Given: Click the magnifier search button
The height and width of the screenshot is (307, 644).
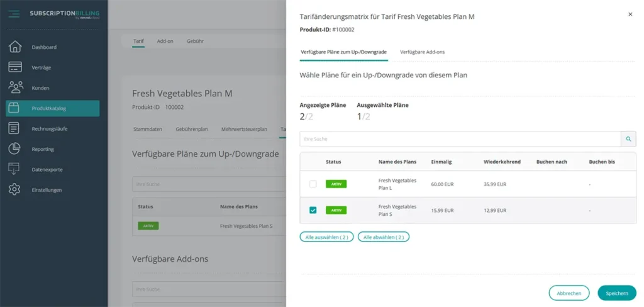Looking at the screenshot, I should pos(628,139).
